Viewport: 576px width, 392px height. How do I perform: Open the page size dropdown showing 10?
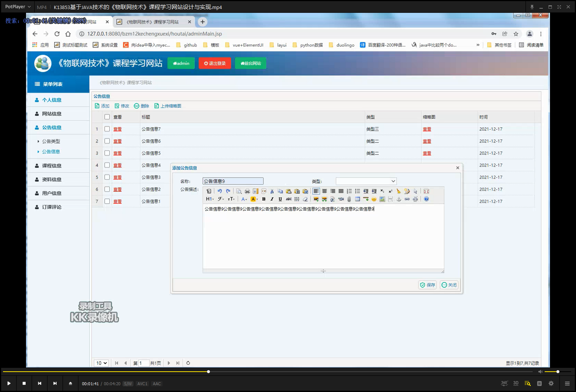[x=101, y=363]
